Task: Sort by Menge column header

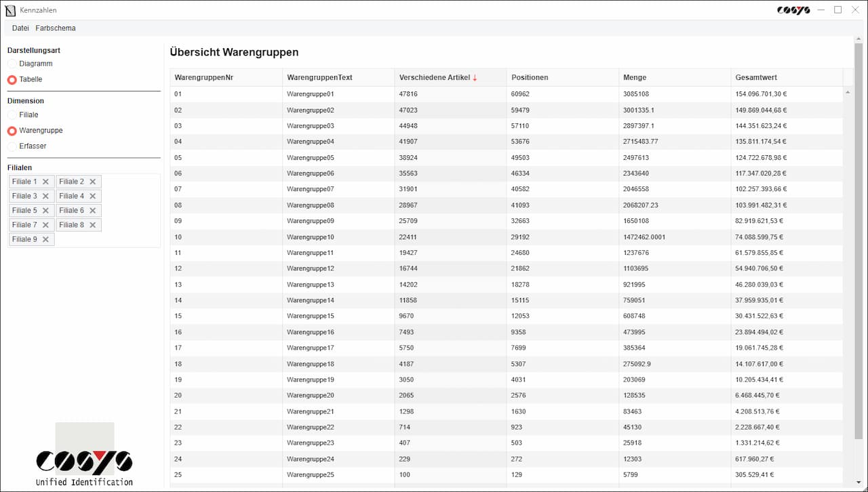Action: 675,77
